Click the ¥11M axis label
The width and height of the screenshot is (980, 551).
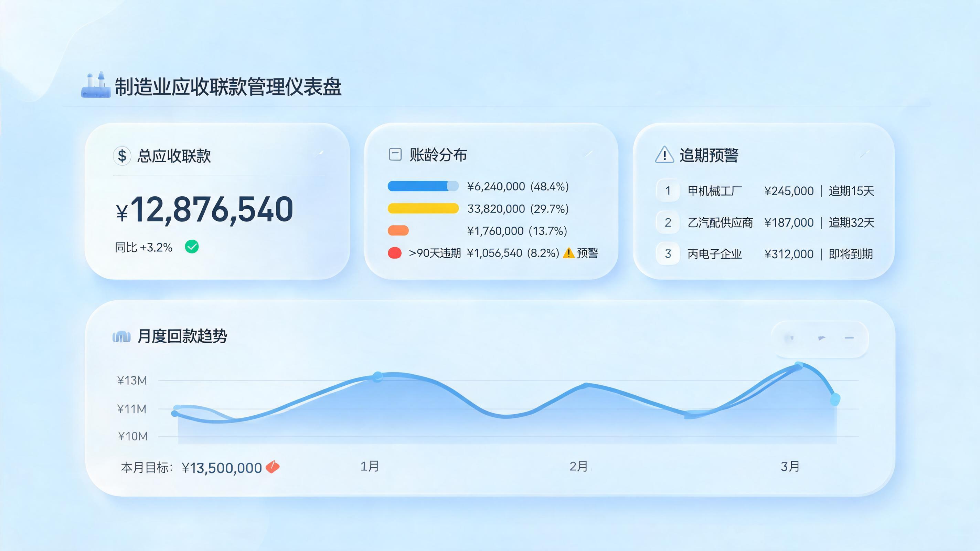click(132, 409)
